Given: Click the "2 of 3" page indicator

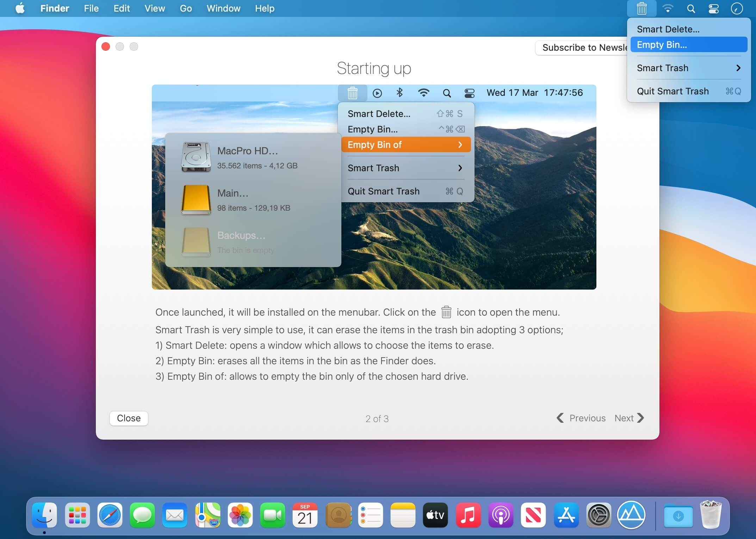Looking at the screenshot, I should point(377,419).
